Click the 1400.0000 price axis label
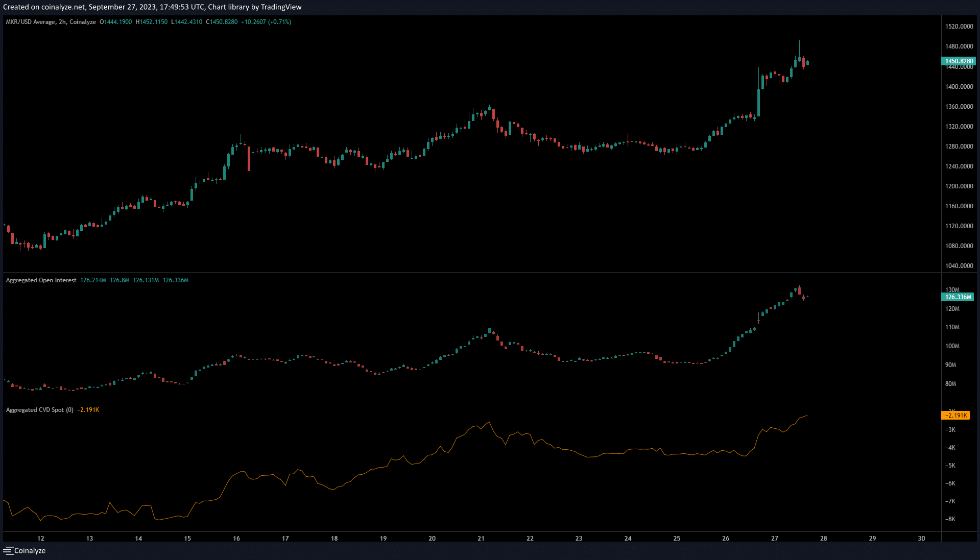The width and height of the screenshot is (980, 560). 959,87
